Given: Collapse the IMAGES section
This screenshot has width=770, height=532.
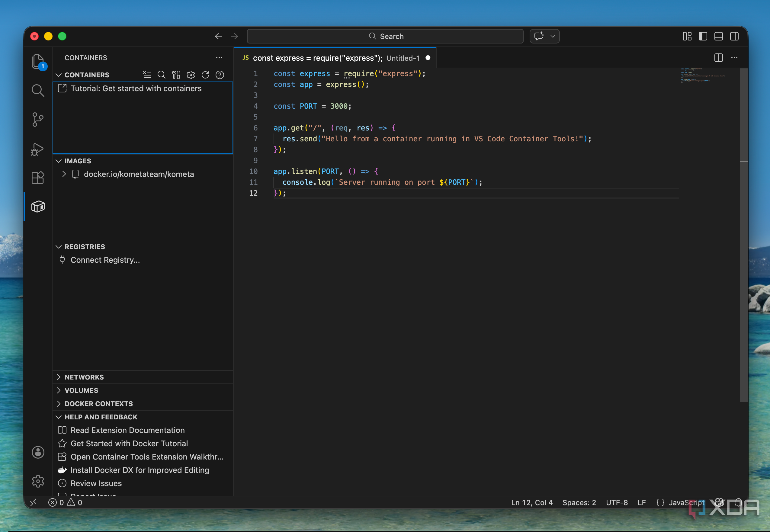Looking at the screenshot, I should [x=59, y=161].
